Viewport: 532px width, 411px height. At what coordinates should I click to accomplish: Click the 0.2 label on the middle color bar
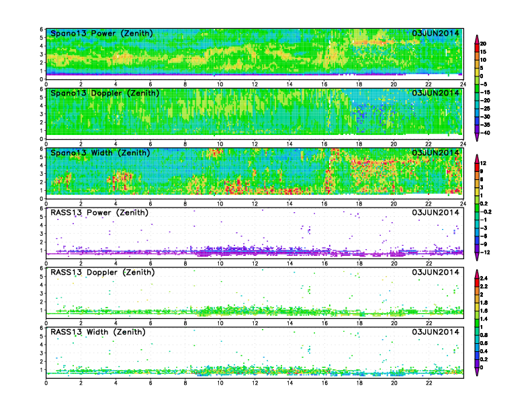(x=484, y=203)
